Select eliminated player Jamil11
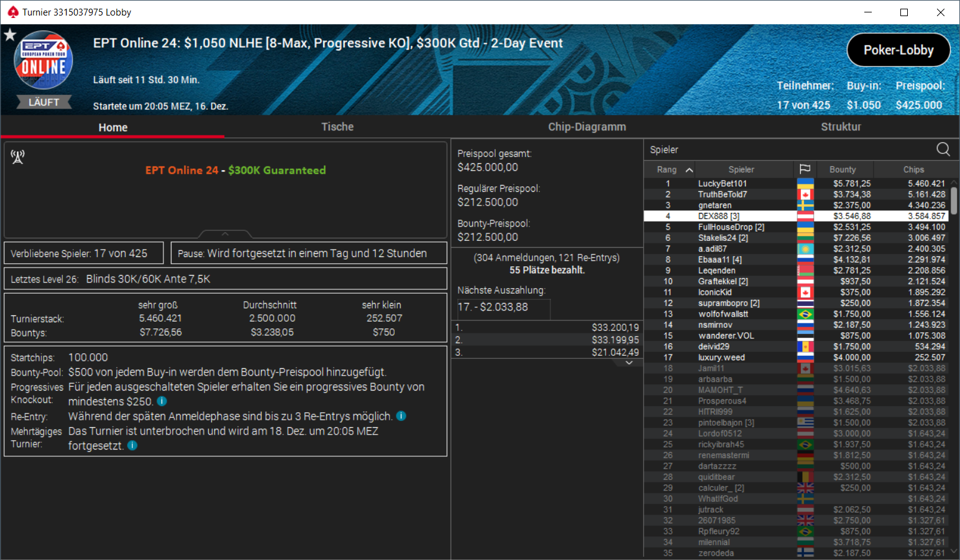The width and height of the screenshot is (960, 560). pos(797,368)
